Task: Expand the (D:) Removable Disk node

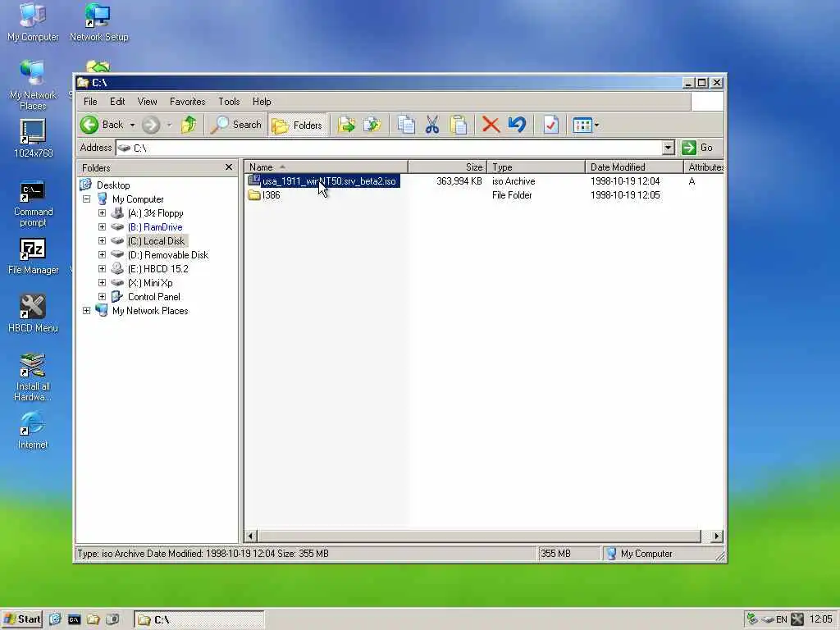Action: tap(102, 254)
